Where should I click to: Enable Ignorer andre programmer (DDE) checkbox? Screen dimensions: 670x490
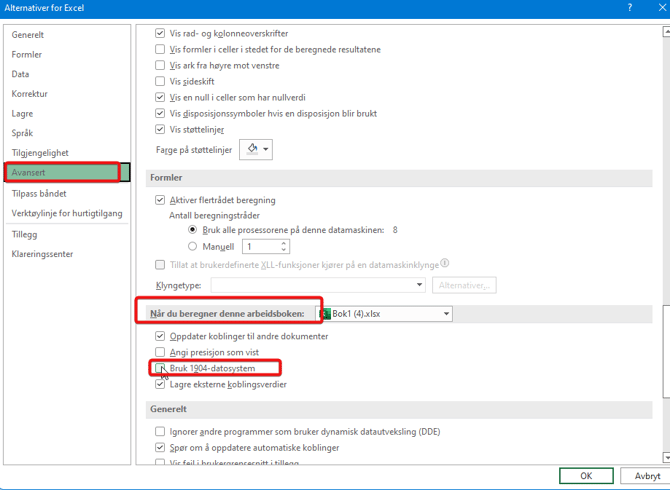(x=160, y=431)
